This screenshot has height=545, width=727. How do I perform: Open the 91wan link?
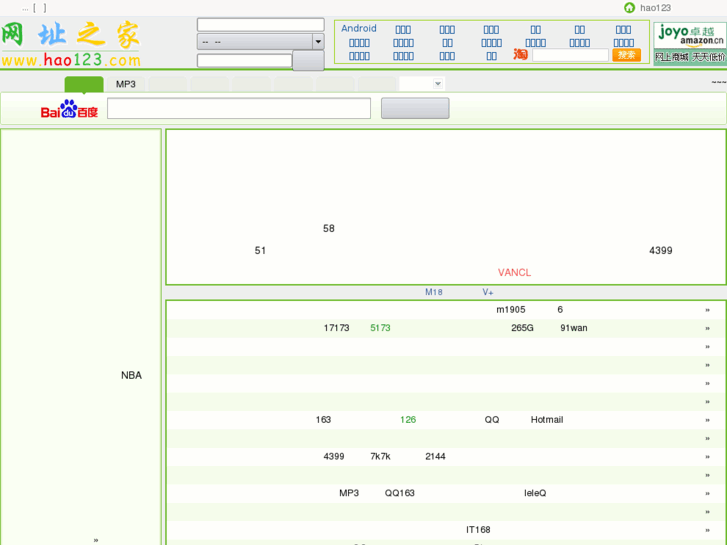[574, 328]
